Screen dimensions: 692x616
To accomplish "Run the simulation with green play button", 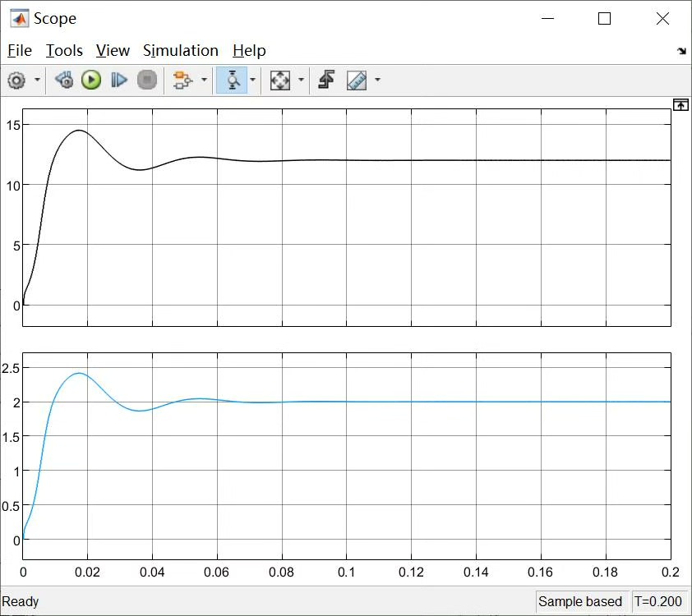I will point(91,80).
